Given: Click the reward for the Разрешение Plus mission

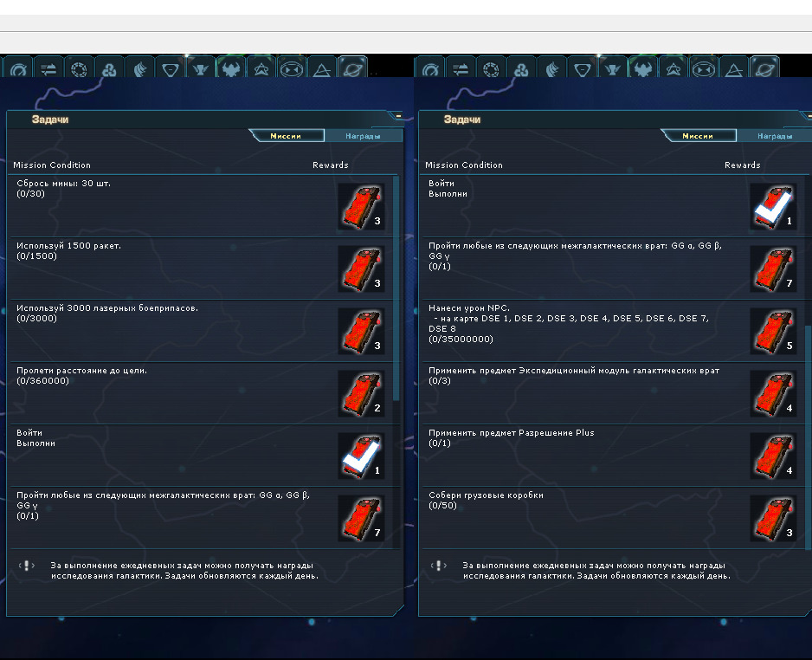Looking at the screenshot, I should pyautogui.click(x=773, y=456).
